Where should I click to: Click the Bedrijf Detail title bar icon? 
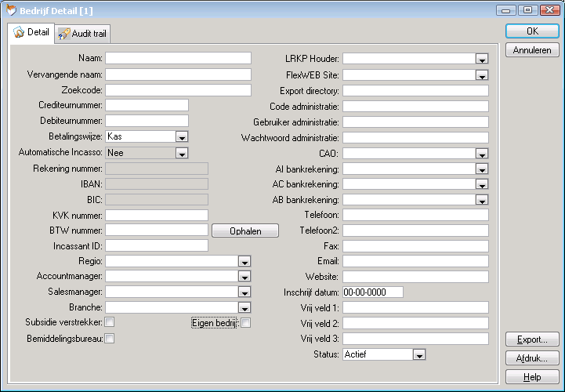pos(10,9)
